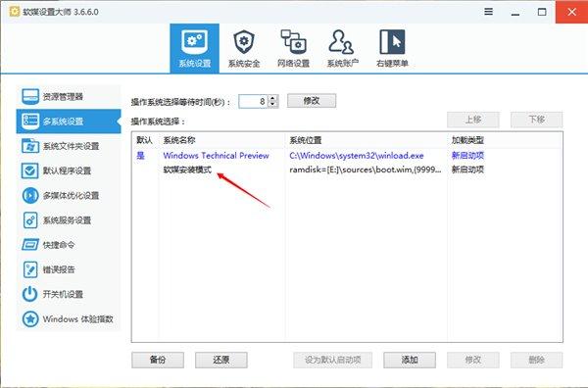Click the Windows 体验指数 star icon
Screen dimensions: 588x388
[30, 319]
